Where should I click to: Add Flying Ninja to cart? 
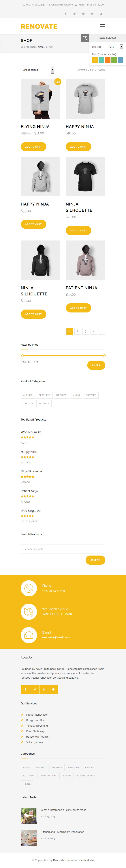click(x=33, y=147)
